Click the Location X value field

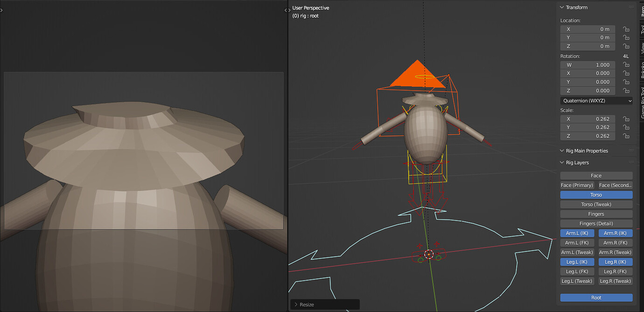[588, 29]
